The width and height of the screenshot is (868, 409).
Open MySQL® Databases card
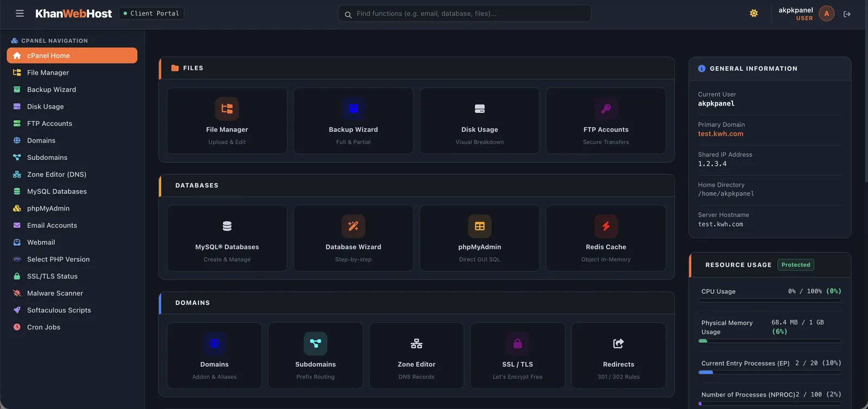point(227,238)
